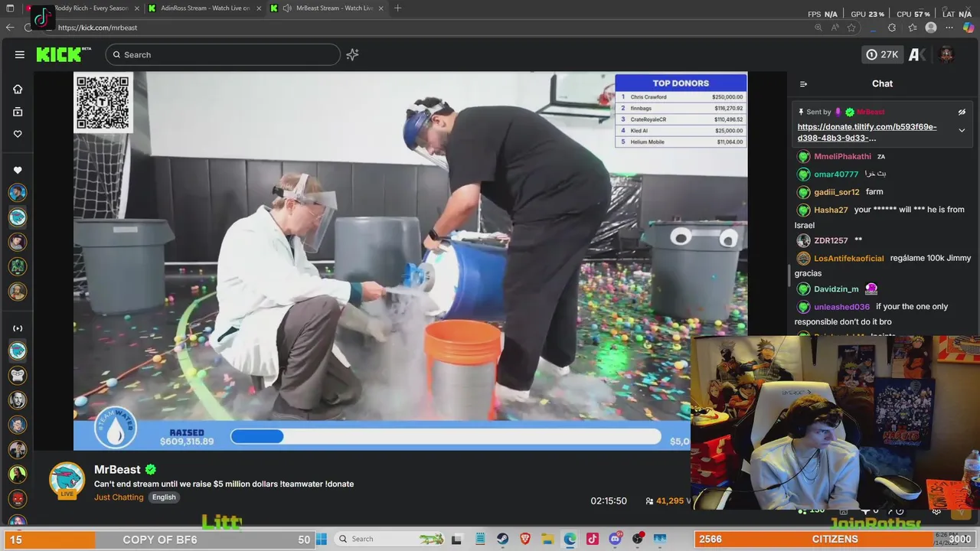Open the browser Extensions puzzle icon

pyautogui.click(x=892, y=28)
